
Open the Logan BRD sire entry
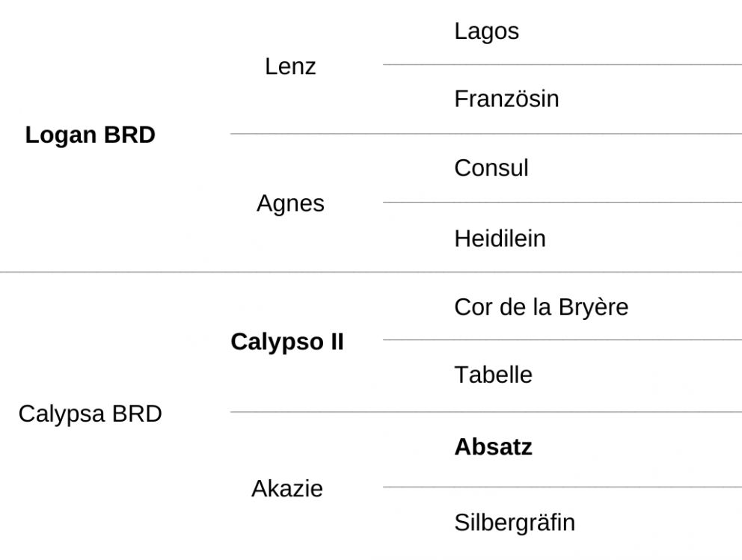click(90, 135)
